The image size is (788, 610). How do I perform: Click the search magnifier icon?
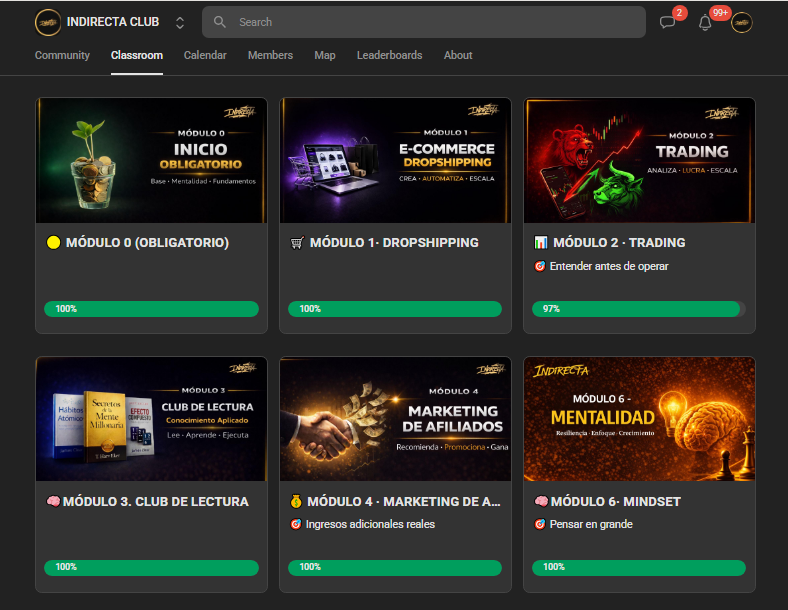click(x=220, y=22)
